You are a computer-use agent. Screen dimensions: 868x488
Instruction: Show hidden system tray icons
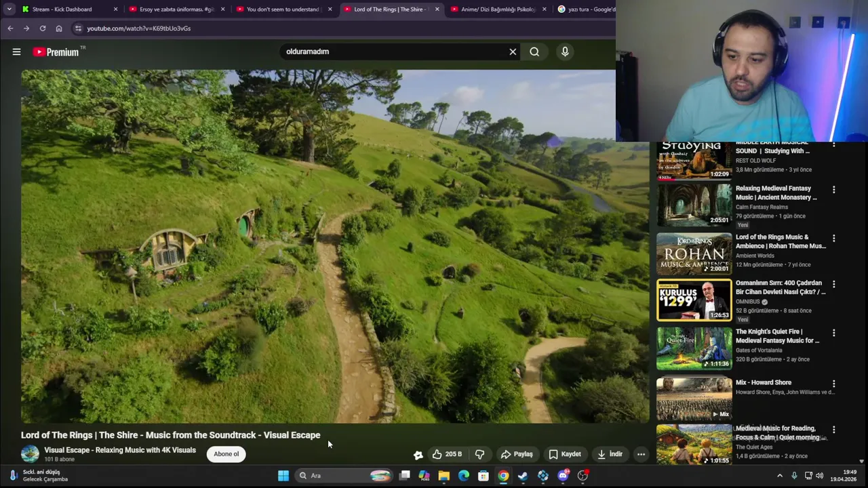point(780,476)
